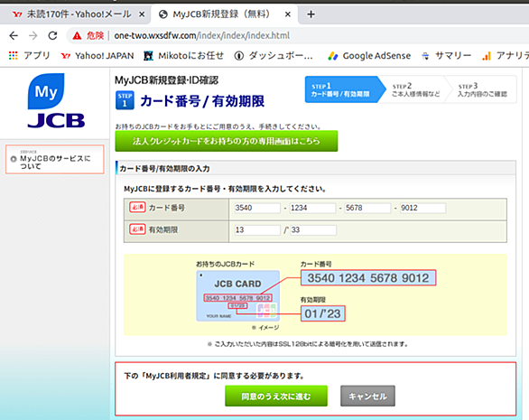
Task: Click expiry month field showing 13
Action: pos(257,230)
